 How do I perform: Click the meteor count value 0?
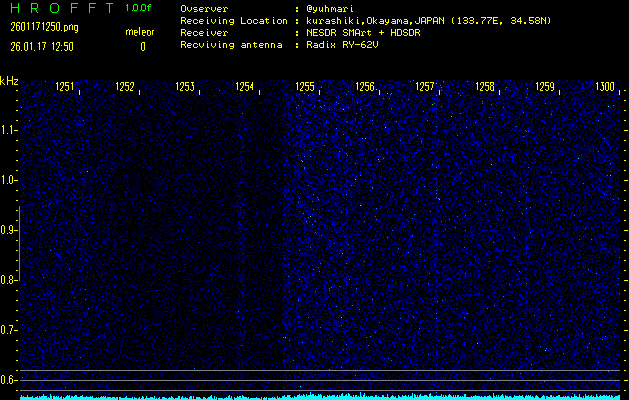click(143, 47)
